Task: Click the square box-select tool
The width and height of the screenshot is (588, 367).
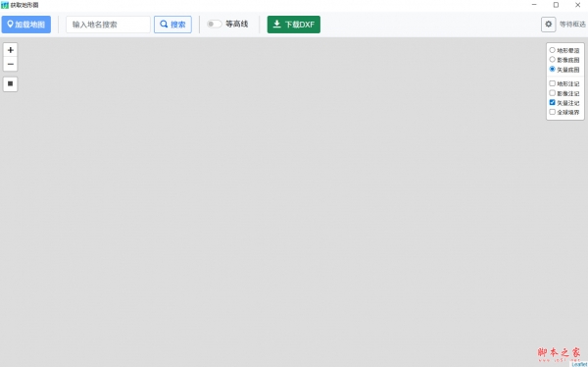Action: tap(11, 83)
